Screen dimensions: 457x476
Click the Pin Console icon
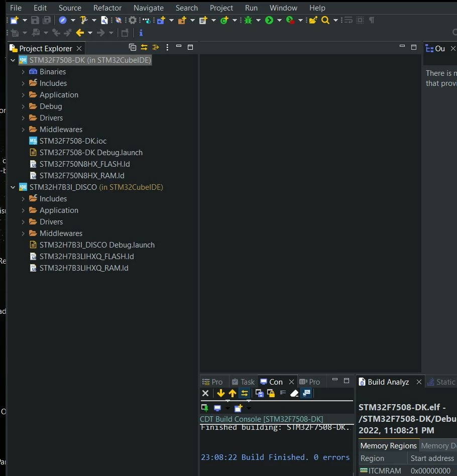(x=205, y=408)
